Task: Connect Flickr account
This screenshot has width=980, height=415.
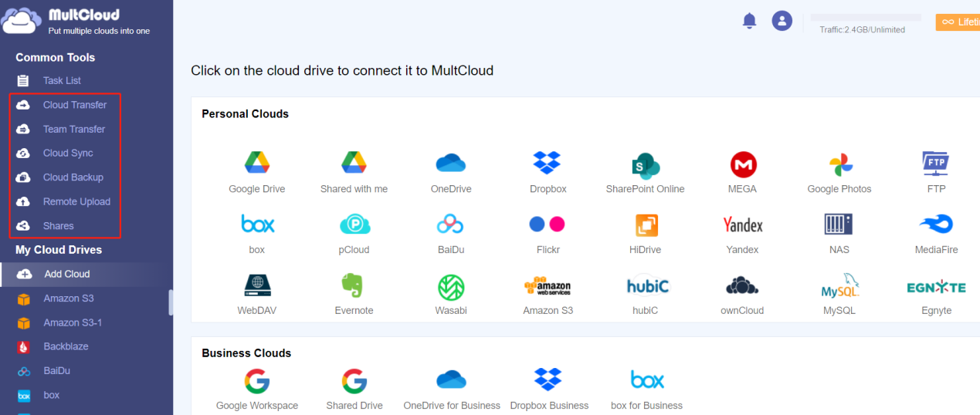Action: (548, 232)
